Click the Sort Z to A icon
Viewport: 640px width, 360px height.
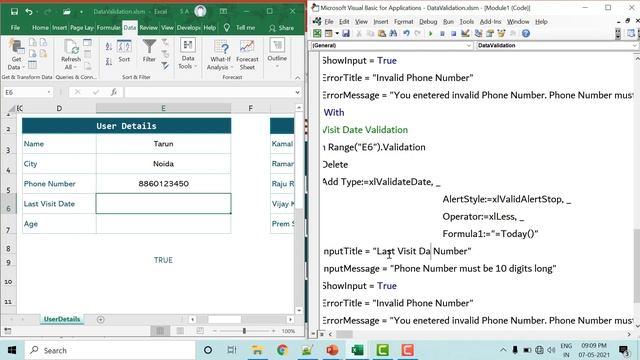[x=109, y=62]
